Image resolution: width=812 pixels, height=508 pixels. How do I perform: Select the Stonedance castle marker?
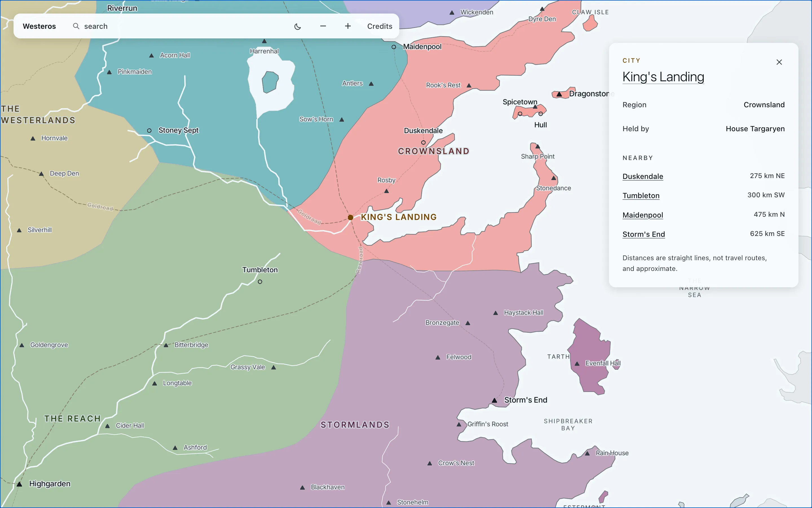click(554, 178)
